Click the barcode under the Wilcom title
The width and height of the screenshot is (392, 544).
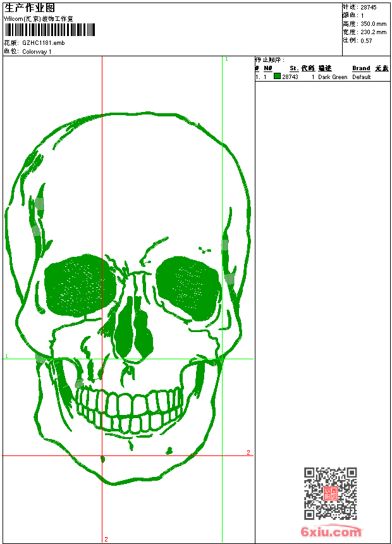tap(49, 30)
